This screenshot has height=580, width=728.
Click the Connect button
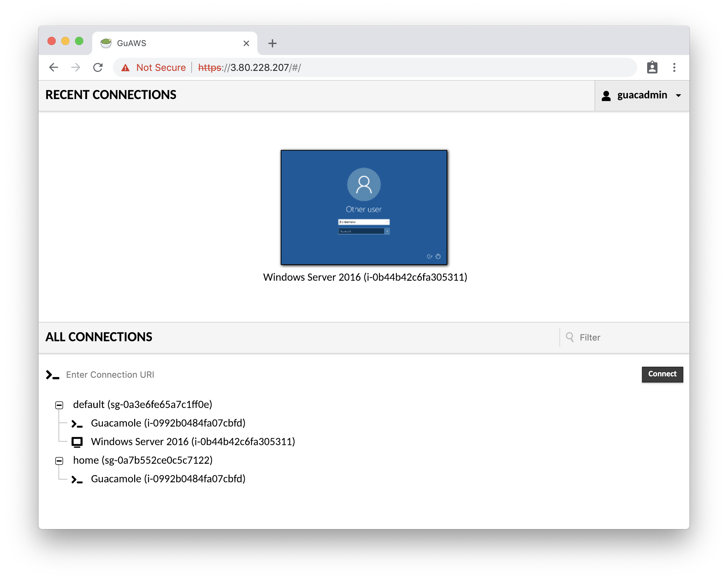coord(662,374)
